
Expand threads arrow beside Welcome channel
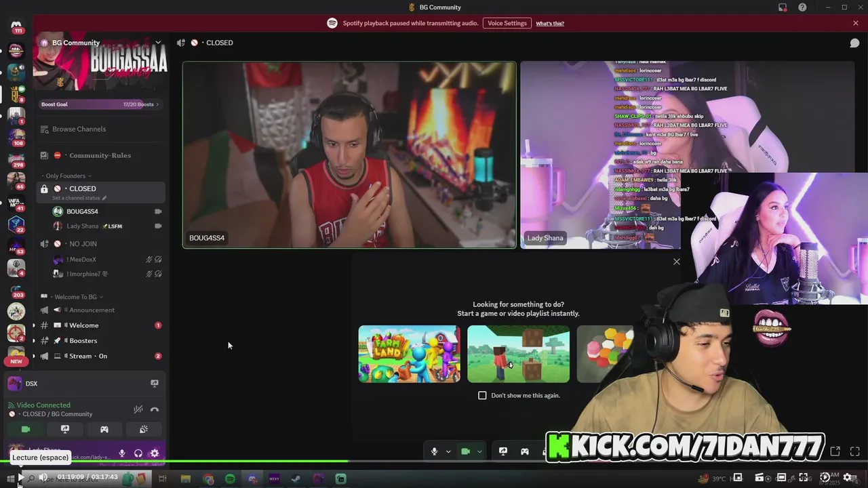pos(34,325)
